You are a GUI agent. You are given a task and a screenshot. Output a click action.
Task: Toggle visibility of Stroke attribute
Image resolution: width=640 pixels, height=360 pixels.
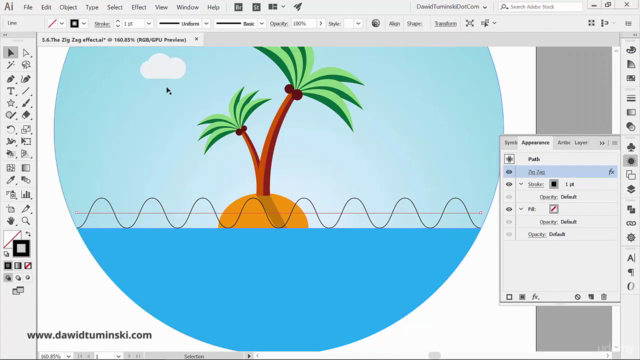509,184
